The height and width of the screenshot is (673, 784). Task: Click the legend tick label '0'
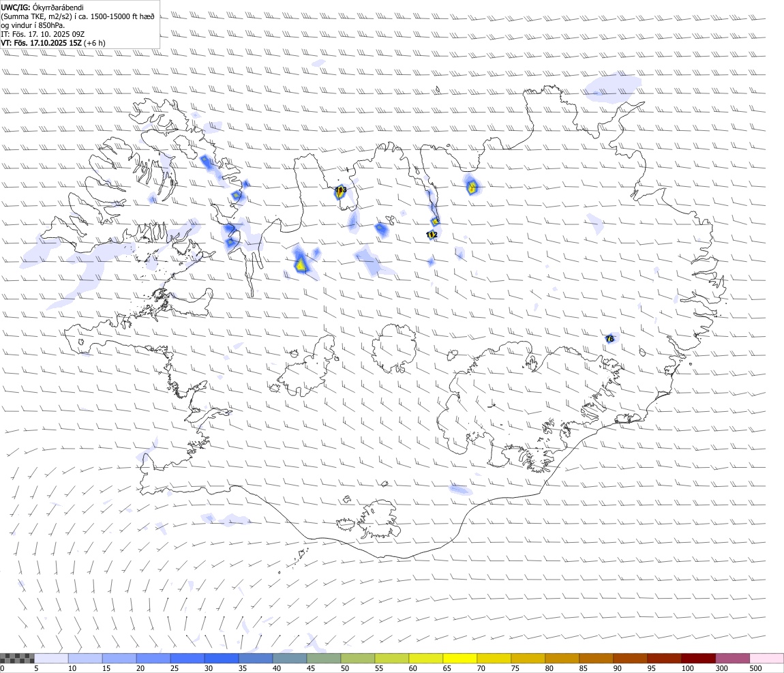point(3,668)
